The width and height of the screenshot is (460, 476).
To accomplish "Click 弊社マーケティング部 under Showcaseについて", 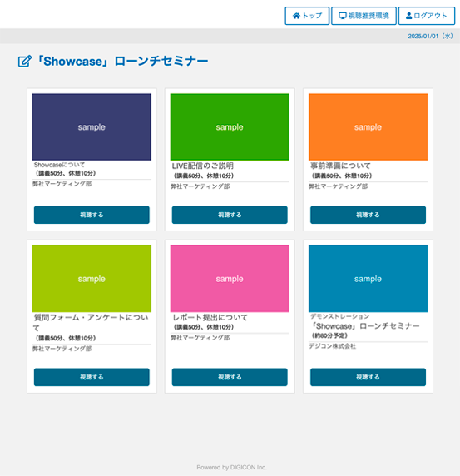I will click(x=62, y=184).
